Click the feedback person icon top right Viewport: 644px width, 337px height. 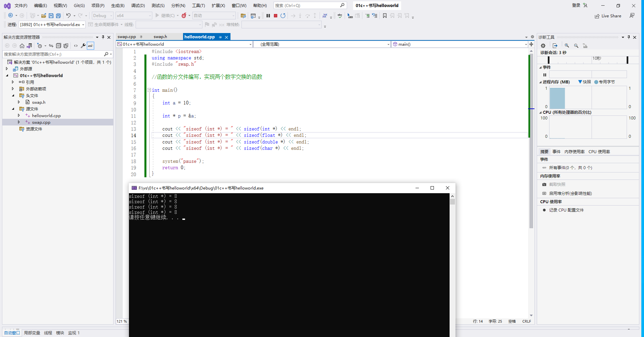pyautogui.click(x=632, y=16)
